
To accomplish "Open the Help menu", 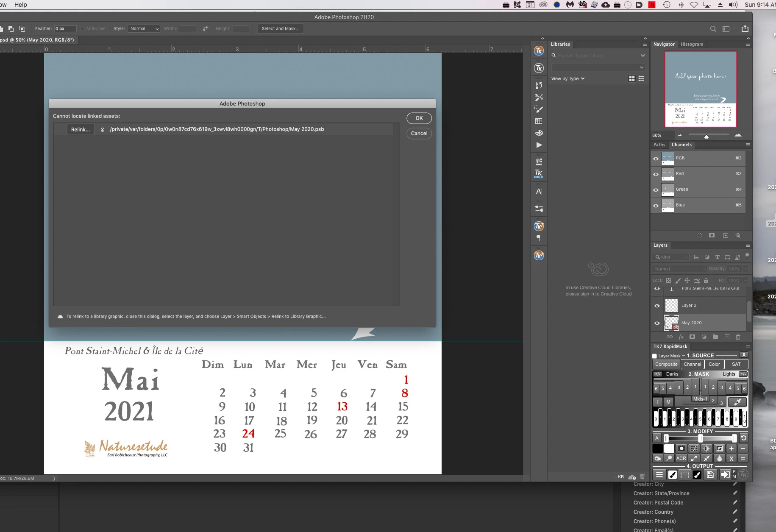I will click(x=20, y=5).
